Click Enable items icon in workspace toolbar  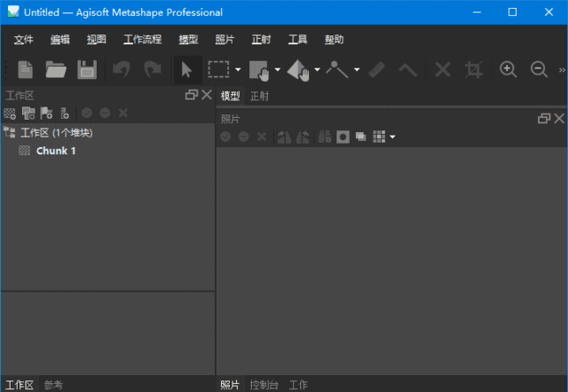(87, 113)
